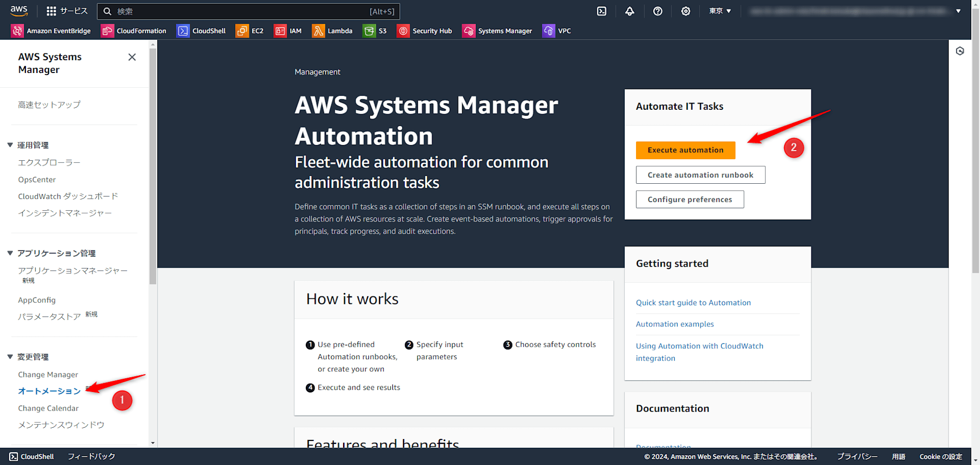The height and width of the screenshot is (465, 980).
Task: Click the Execute automation button
Action: click(686, 150)
